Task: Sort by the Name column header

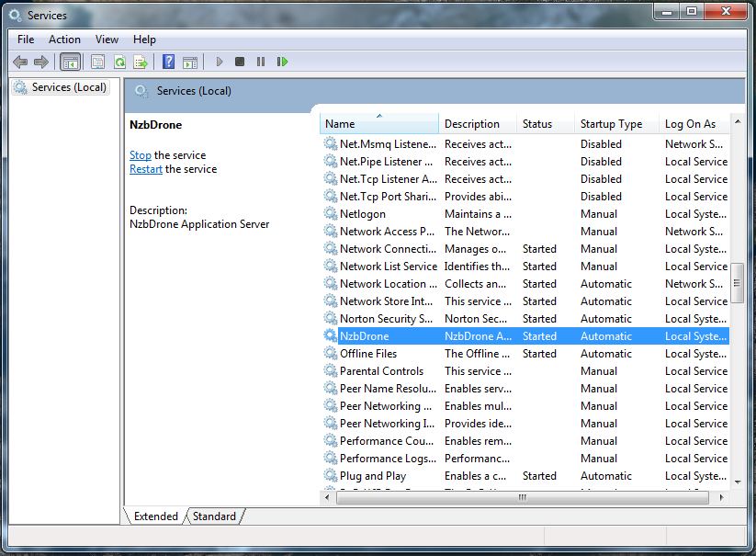Action: [379, 124]
